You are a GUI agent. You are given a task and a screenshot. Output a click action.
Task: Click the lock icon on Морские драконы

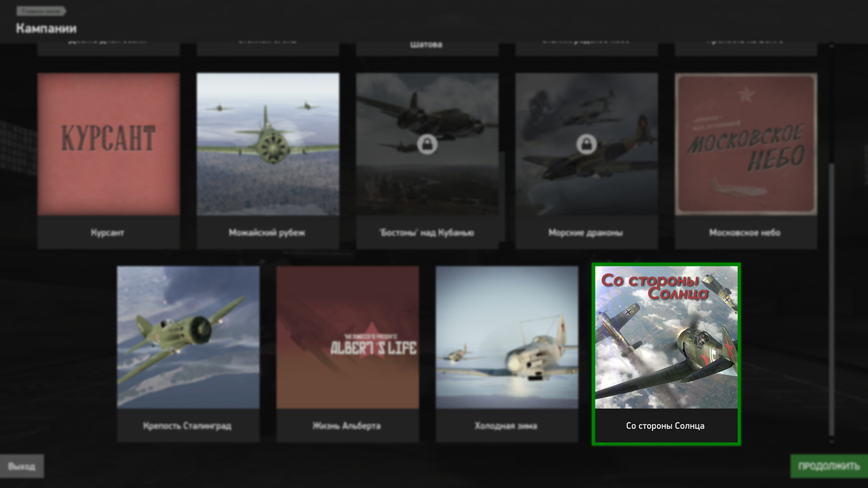(x=586, y=144)
